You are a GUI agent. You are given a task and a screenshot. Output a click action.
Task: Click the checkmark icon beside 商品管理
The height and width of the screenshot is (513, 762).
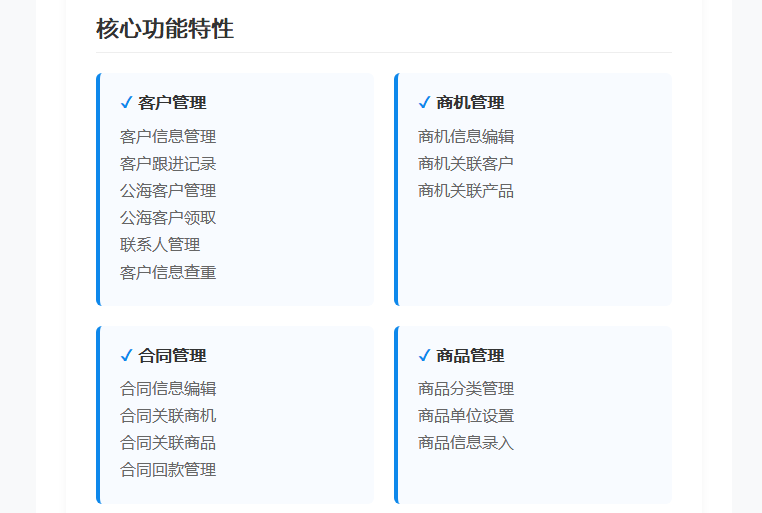pos(424,356)
